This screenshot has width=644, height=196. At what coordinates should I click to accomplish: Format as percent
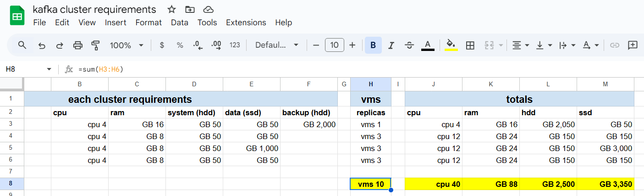coord(180,45)
